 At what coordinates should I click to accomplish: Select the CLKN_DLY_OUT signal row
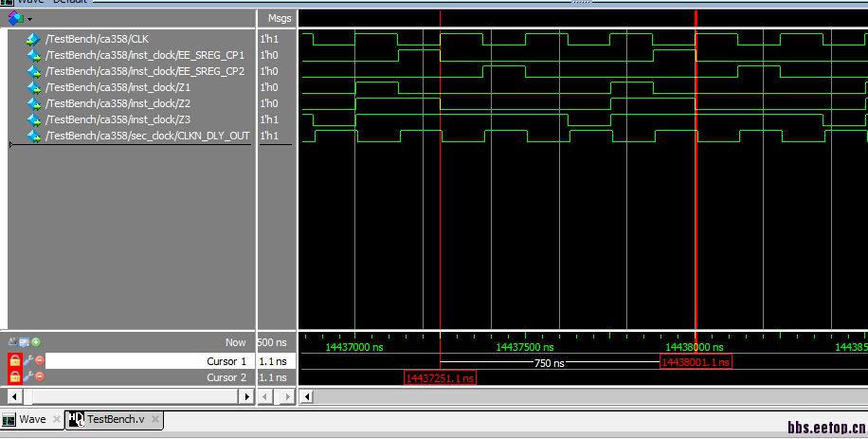click(147, 136)
